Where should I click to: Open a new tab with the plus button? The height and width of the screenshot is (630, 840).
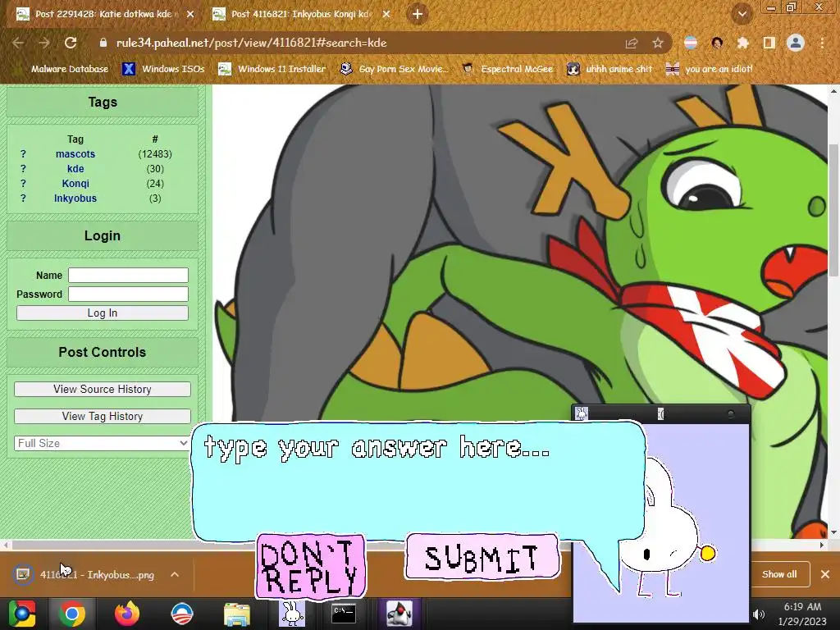tap(418, 14)
